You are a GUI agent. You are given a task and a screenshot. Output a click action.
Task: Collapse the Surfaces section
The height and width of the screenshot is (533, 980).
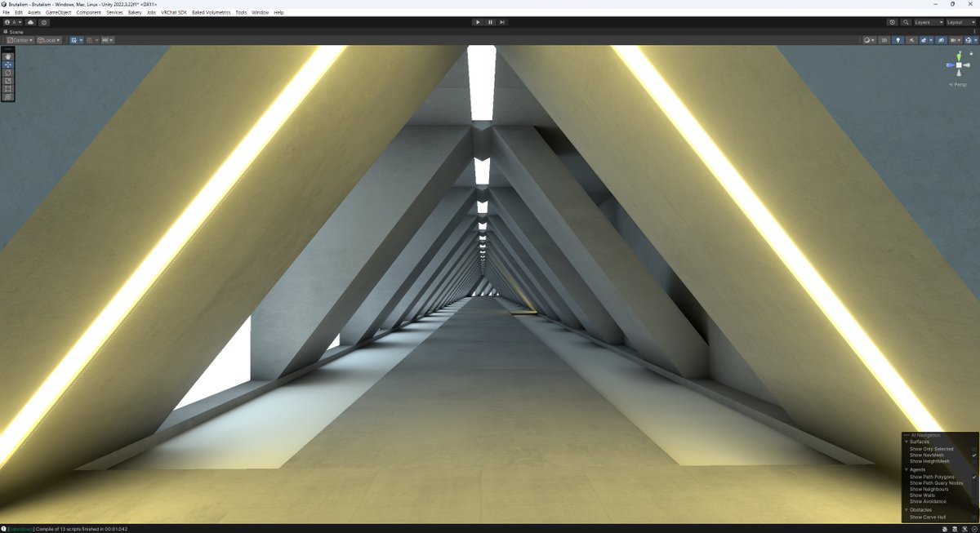906,442
